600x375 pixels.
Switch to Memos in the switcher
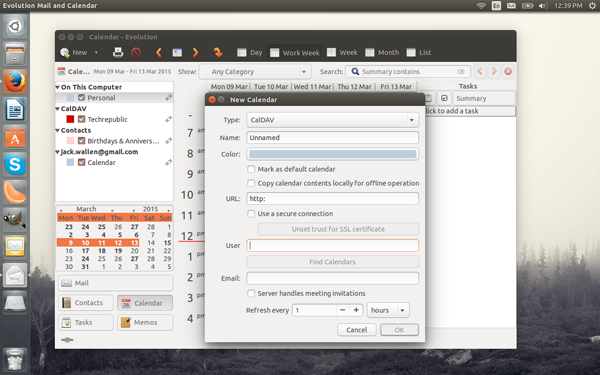[x=145, y=322]
